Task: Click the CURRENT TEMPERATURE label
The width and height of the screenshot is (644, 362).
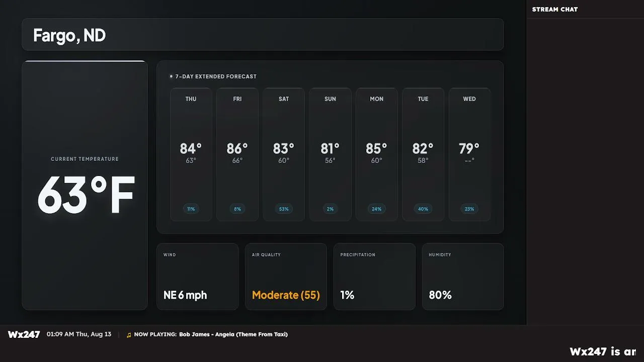Action: point(85,159)
